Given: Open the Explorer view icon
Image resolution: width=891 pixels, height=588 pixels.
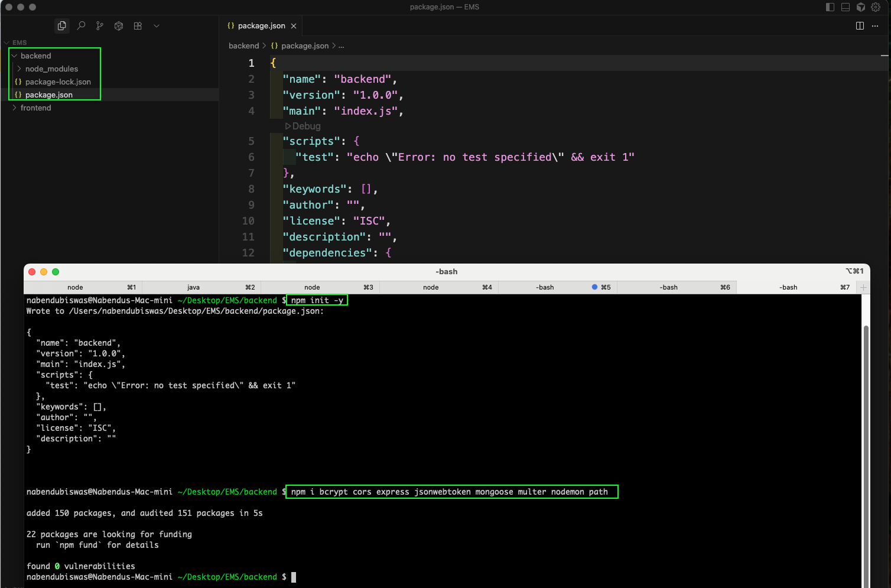Looking at the screenshot, I should pyautogui.click(x=61, y=26).
